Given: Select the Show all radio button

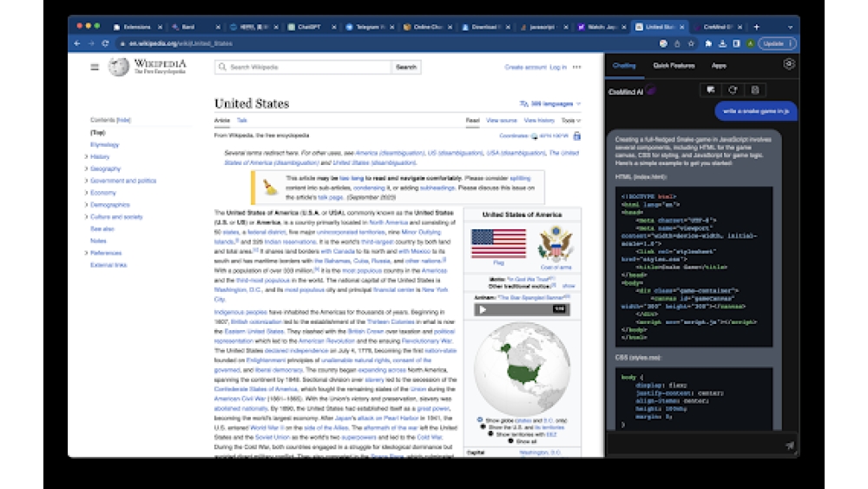Looking at the screenshot, I should pyautogui.click(x=511, y=441).
